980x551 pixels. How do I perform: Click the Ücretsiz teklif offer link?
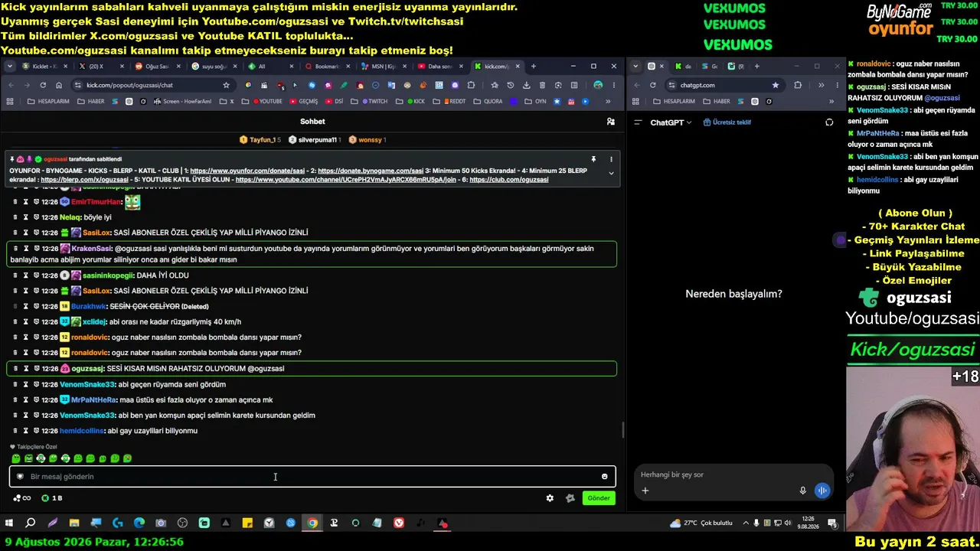click(x=727, y=122)
